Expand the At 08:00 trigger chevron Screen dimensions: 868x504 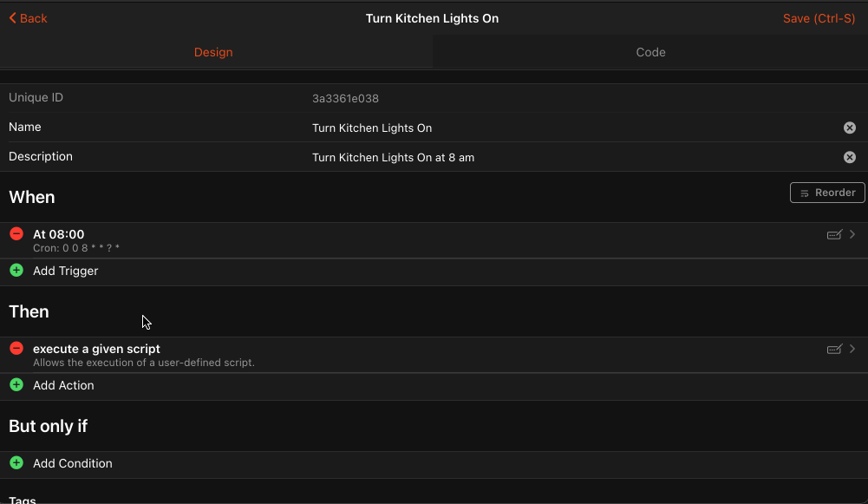coord(852,234)
